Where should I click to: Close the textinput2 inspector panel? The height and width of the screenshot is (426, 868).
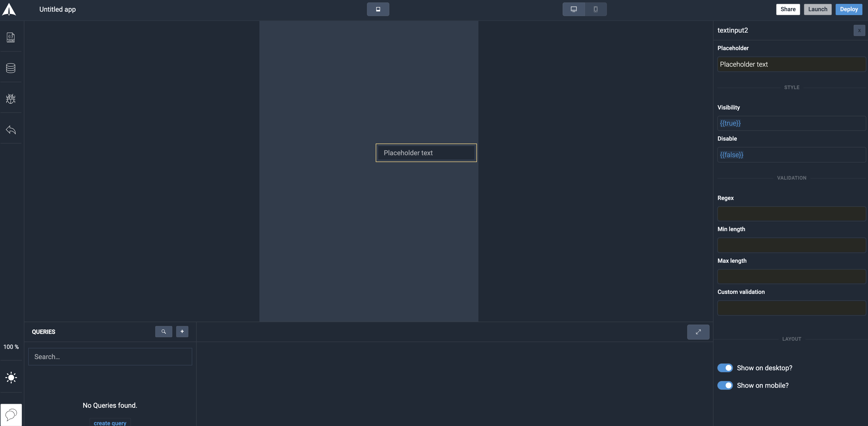[x=859, y=30]
